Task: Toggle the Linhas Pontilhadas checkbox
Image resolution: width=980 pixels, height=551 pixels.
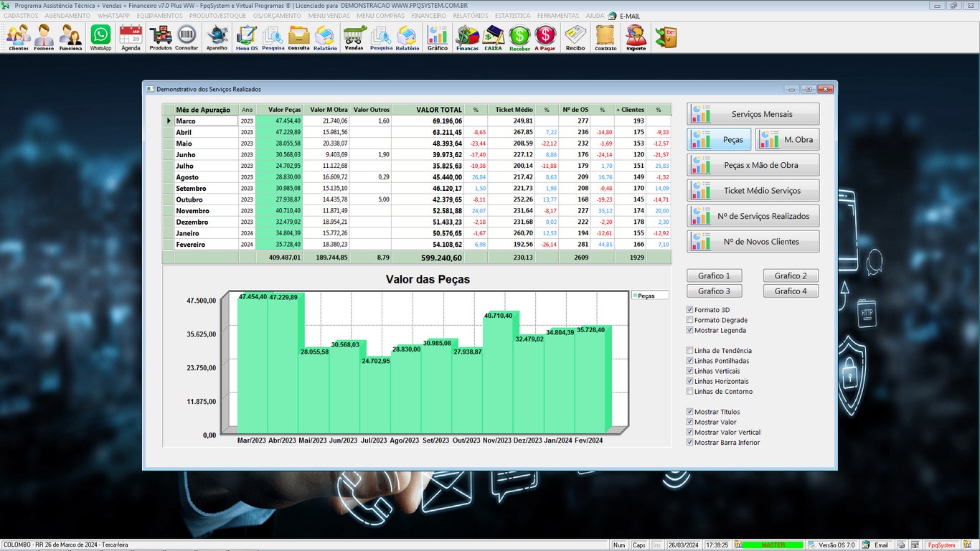Action: click(690, 361)
